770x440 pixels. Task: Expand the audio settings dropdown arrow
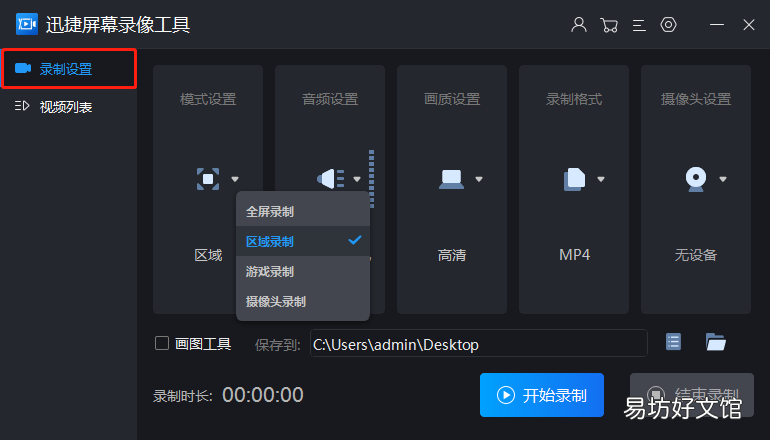click(x=357, y=179)
